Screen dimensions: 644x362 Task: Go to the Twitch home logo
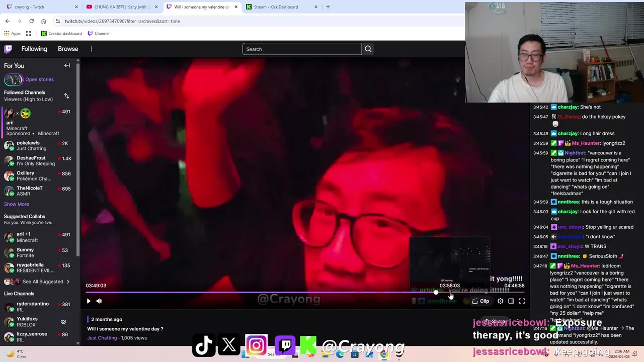click(8, 49)
